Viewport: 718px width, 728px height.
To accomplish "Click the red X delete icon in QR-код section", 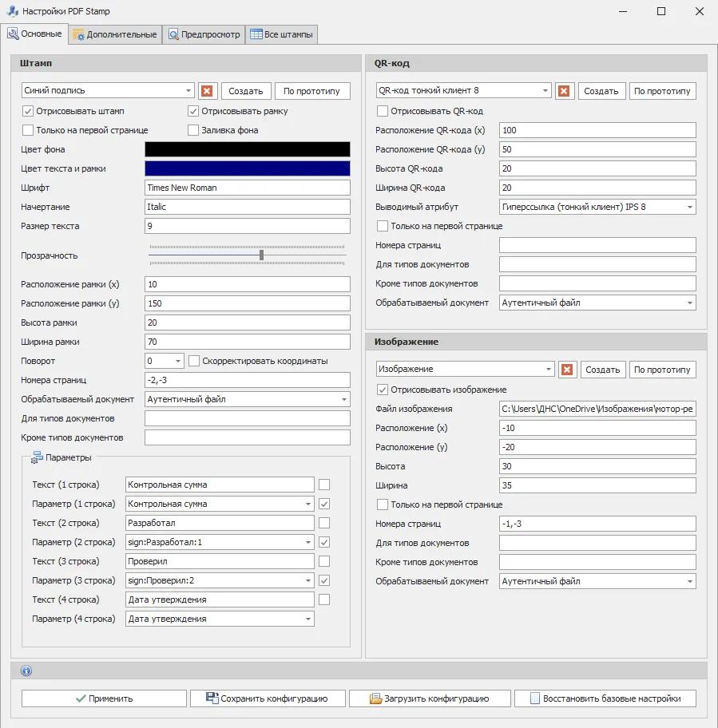I will pyautogui.click(x=564, y=91).
